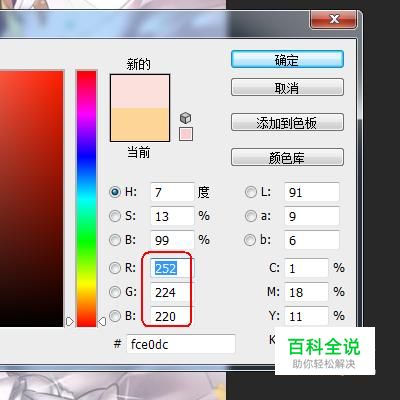The image size is (400, 400).
Task: Select the L lightness radio button
Action: click(251, 192)
